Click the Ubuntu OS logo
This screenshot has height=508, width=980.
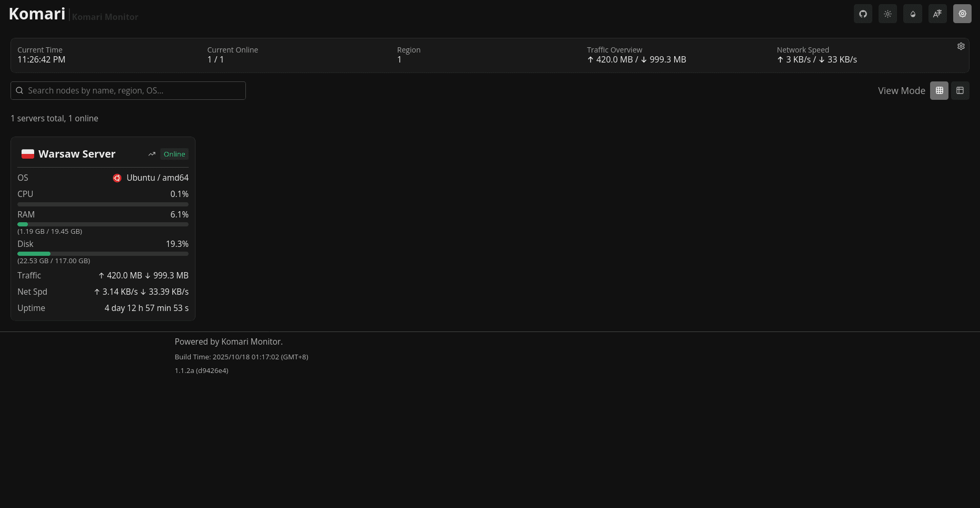[x=117, y=178]
